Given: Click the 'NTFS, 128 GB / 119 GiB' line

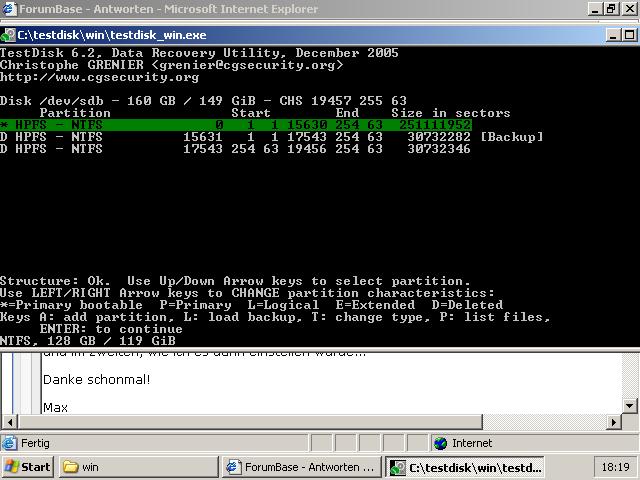Looking at the screenshot, I should (x=88, y=341).
